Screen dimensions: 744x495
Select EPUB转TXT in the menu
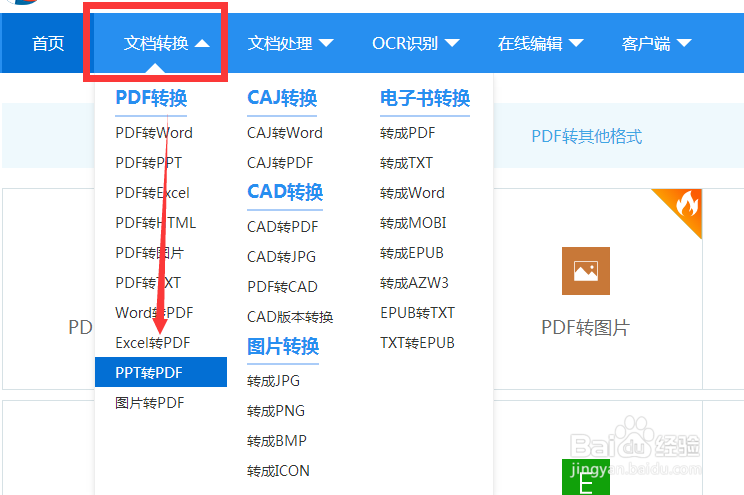click(x=418, y=313)
